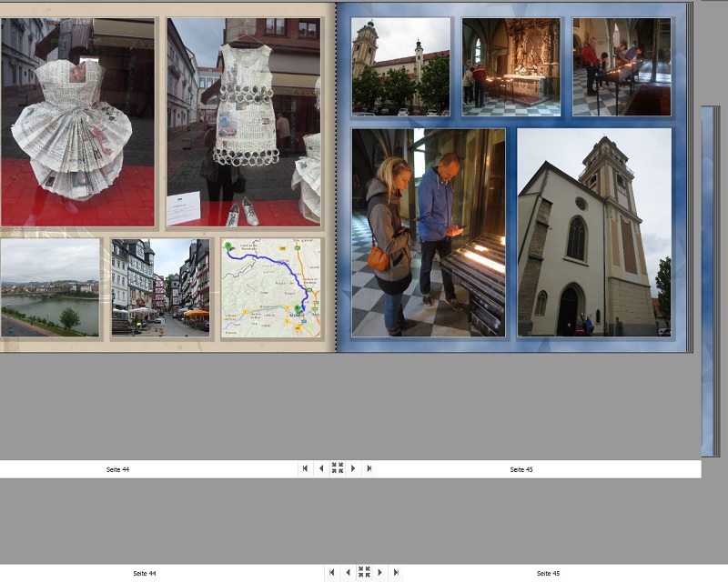Select the couple lighting candles photo

428,232
